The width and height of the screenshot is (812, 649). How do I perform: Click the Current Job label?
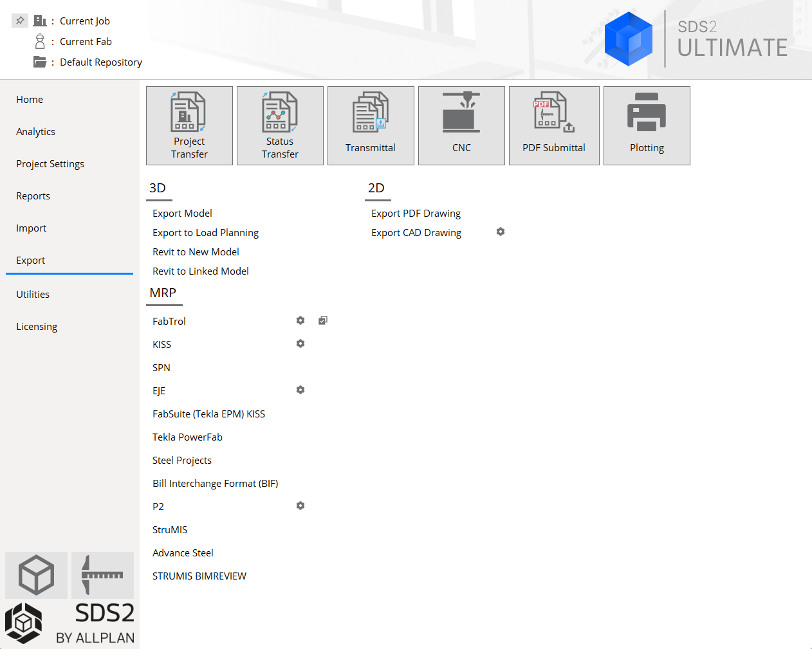(x=85, y=21)
